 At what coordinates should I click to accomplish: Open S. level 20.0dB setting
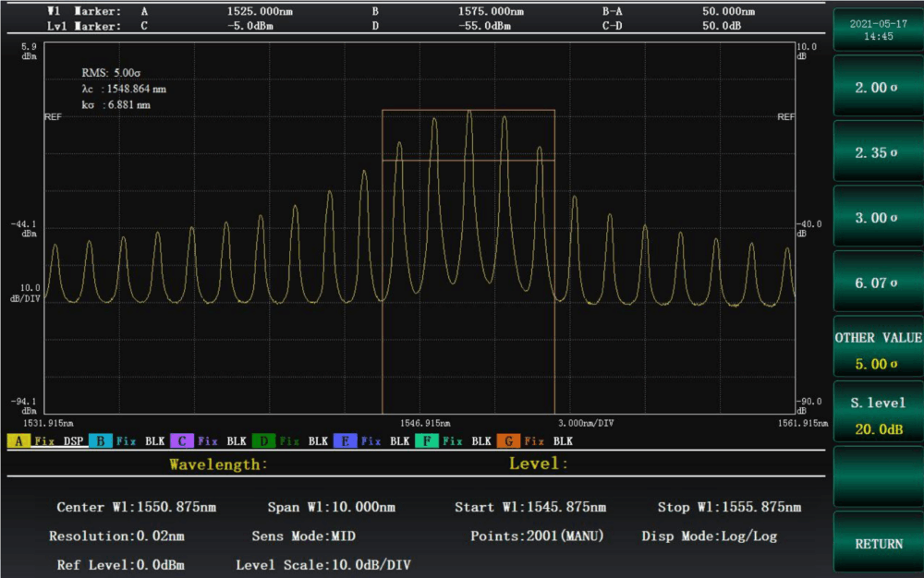pos(877,415)
